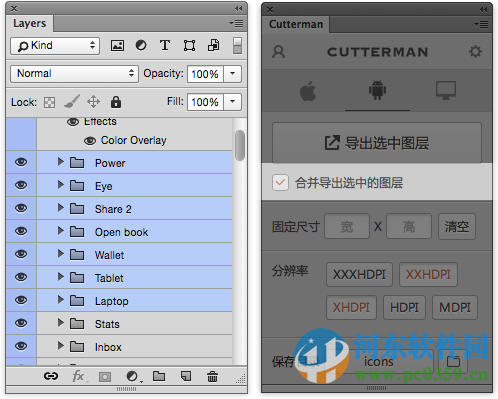Toggle MDPI resolution button

tap(455, 307)
